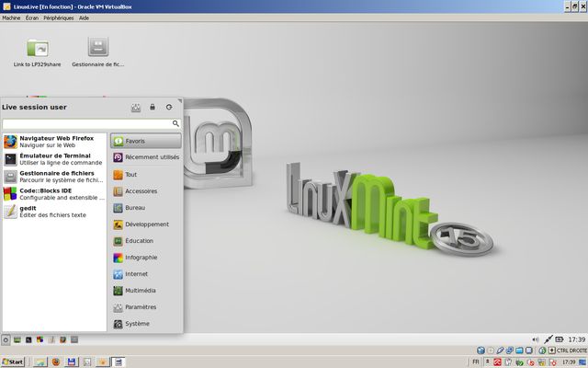Click VirtualBox hard disk activity status icon
The image size is (588, 368).
point(481,351)
